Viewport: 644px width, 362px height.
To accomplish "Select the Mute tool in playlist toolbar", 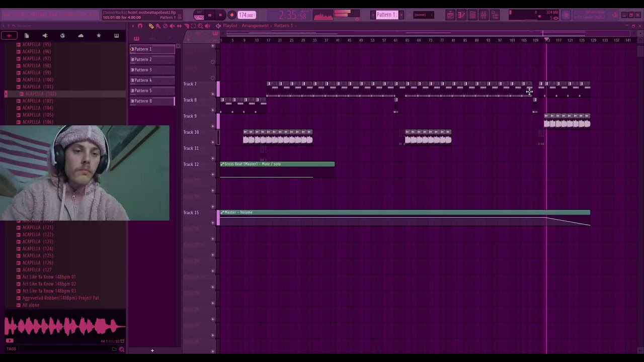I will pos(172,26).
